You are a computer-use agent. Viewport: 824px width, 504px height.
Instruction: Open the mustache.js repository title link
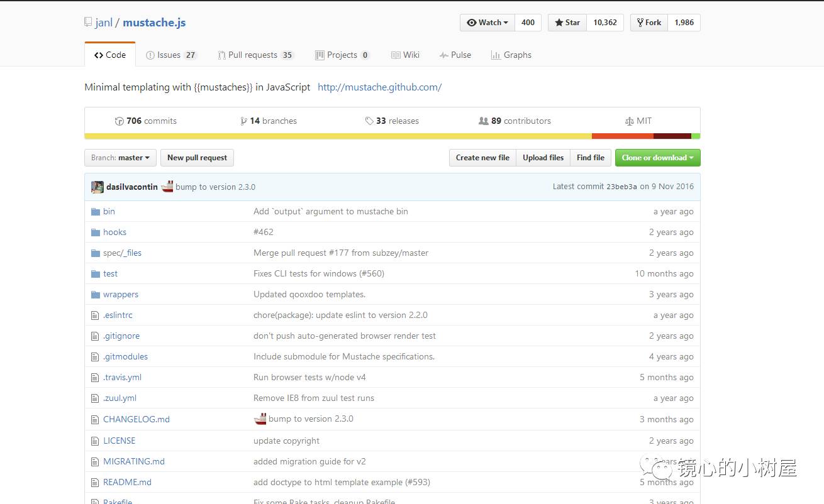pyautogui.click(x=154, y=23)
